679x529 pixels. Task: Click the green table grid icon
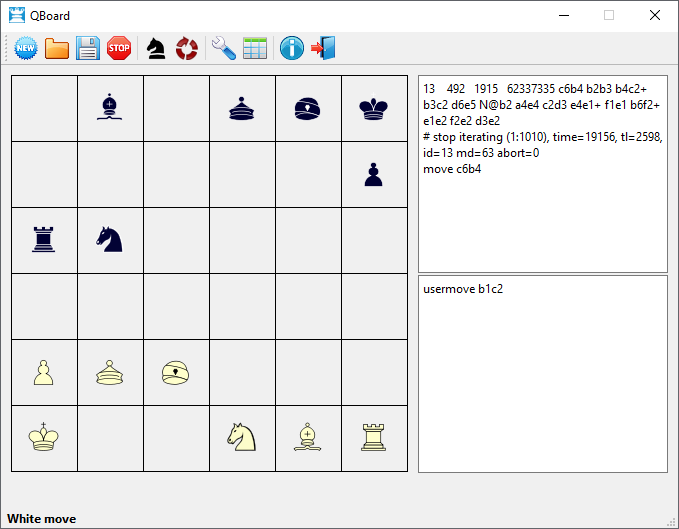pyautogui.click(x=255, y=48)
